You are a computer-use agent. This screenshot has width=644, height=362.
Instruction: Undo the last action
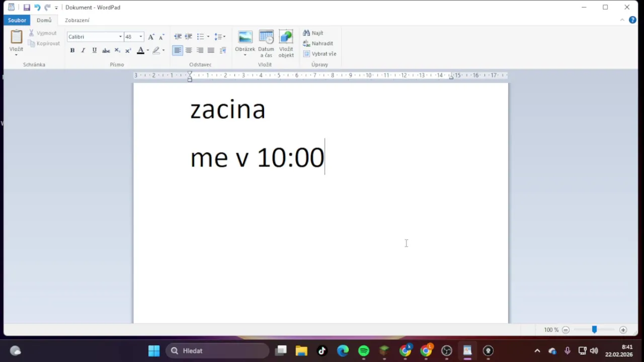[x=37, y=8]
